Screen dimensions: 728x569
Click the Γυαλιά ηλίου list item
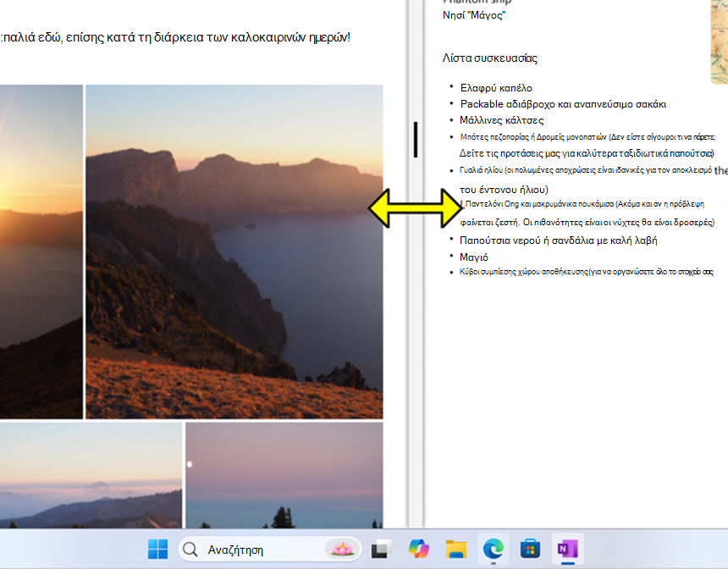[x=586, y=170]
